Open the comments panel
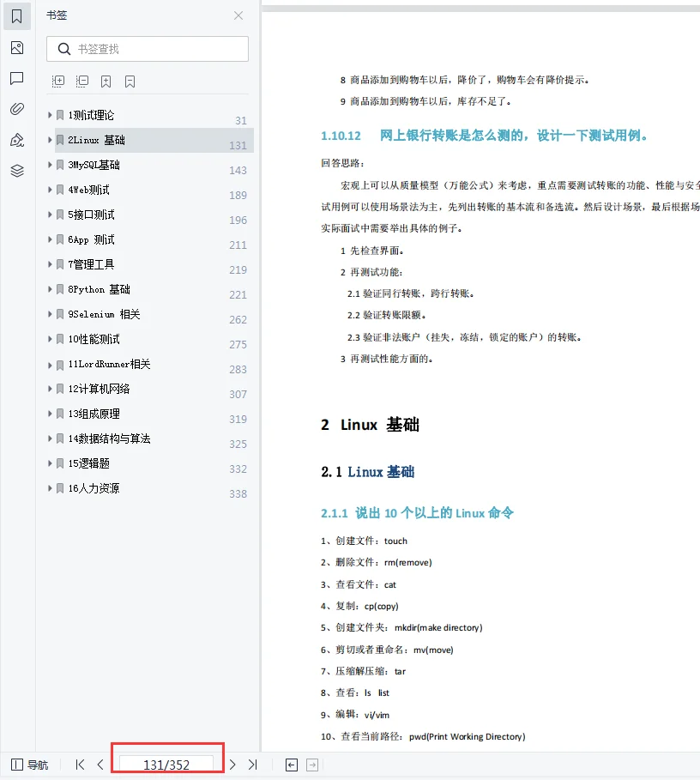 (x=17, y=79)
